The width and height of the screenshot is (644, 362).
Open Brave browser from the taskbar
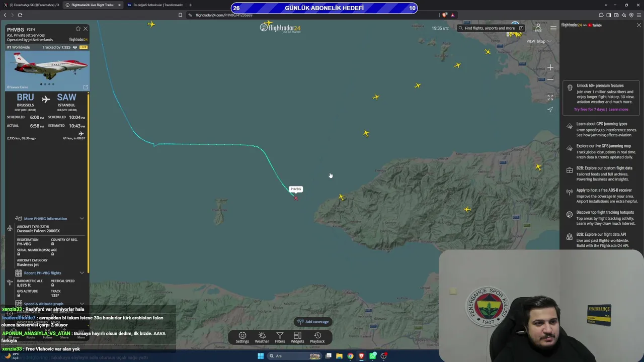(x=362, y=356)
